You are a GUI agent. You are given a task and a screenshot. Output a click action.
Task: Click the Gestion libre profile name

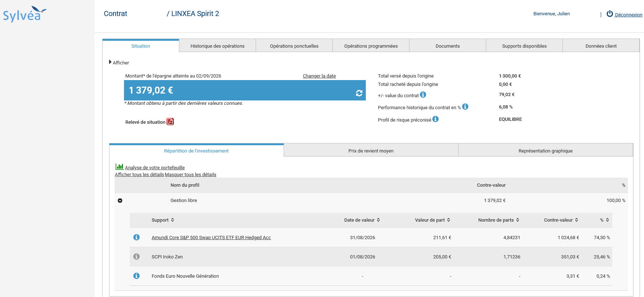(184, 201)
